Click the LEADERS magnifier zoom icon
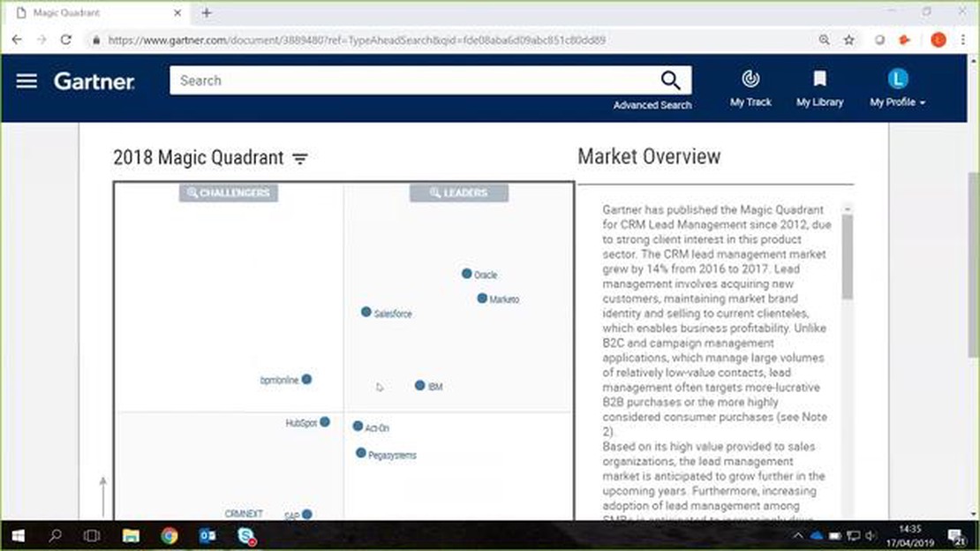This screenshot has width=980, height=551. tap(432, 192)
